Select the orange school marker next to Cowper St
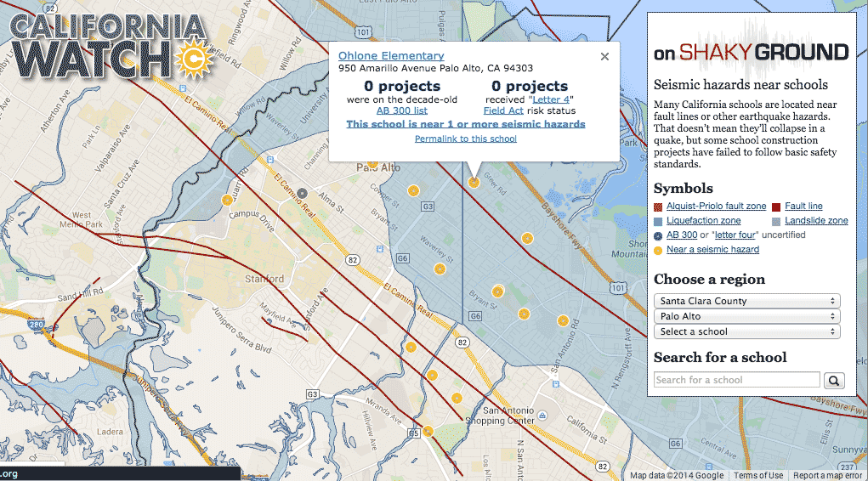The width and height of the screenshot is (868, 481). coord(413,191)
